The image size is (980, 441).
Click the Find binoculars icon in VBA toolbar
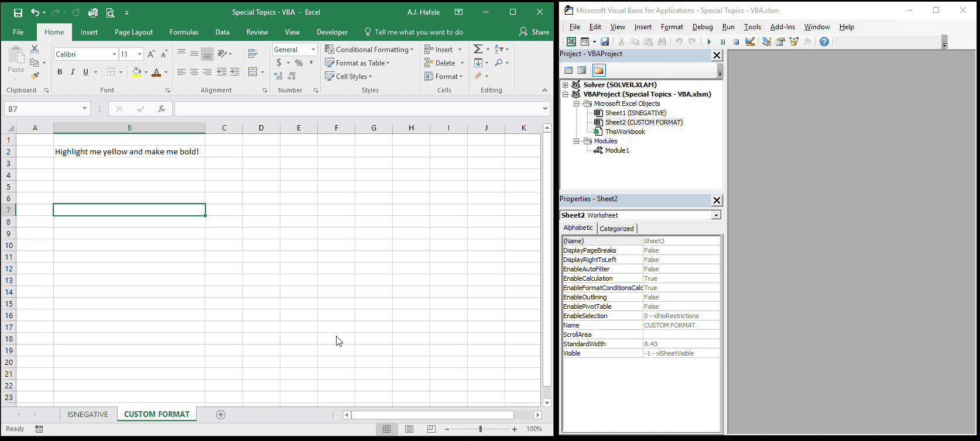[x=662, y=42]
